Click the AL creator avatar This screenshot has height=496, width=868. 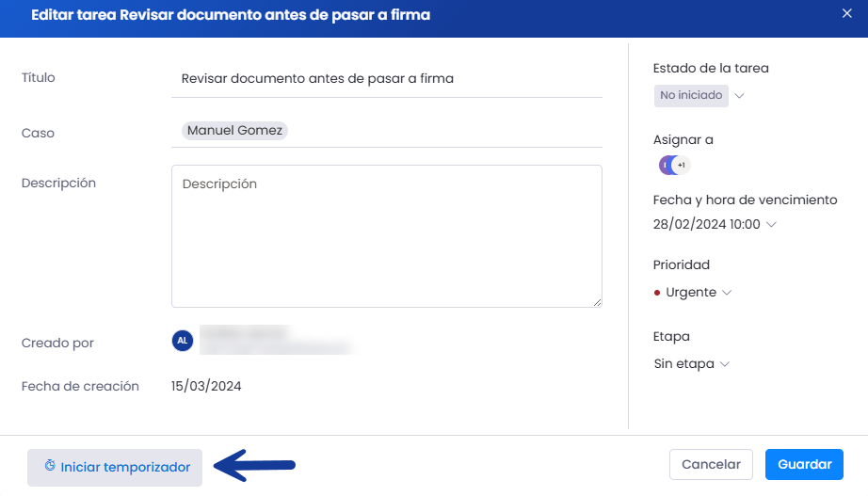182,341
